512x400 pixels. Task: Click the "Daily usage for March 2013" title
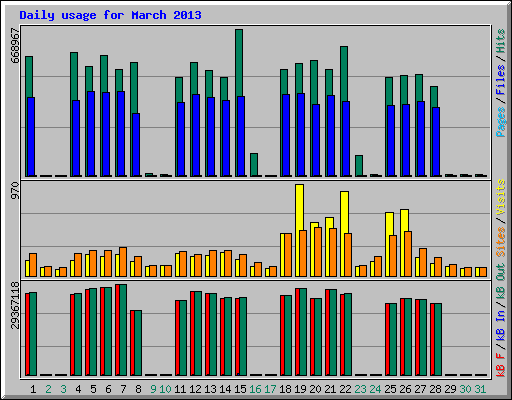[110, 15]
